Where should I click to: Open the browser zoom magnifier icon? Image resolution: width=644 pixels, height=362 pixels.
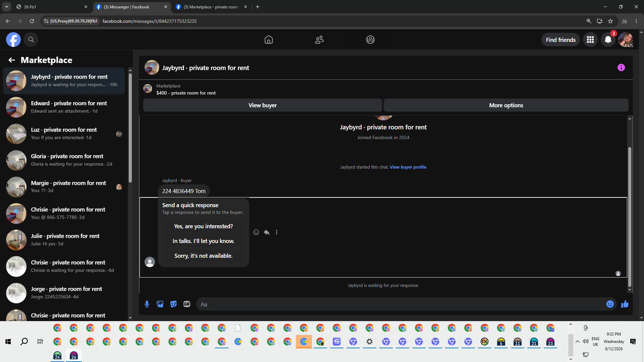click(x=589, y=21)
